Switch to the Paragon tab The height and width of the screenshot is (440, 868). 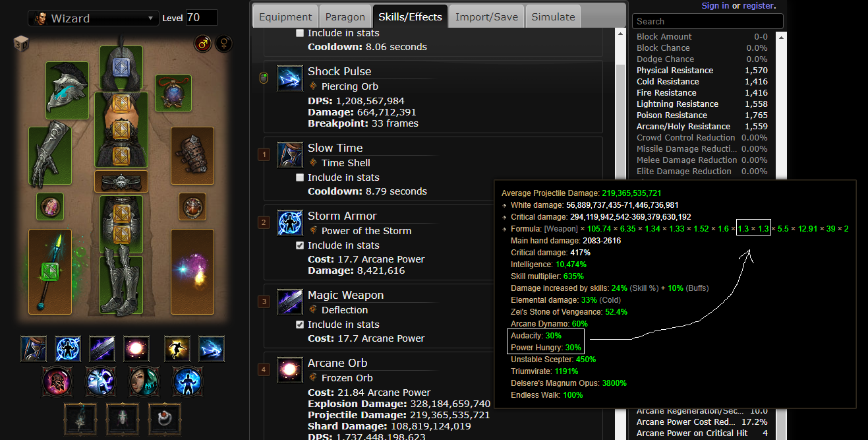click(x=344, y=16)
